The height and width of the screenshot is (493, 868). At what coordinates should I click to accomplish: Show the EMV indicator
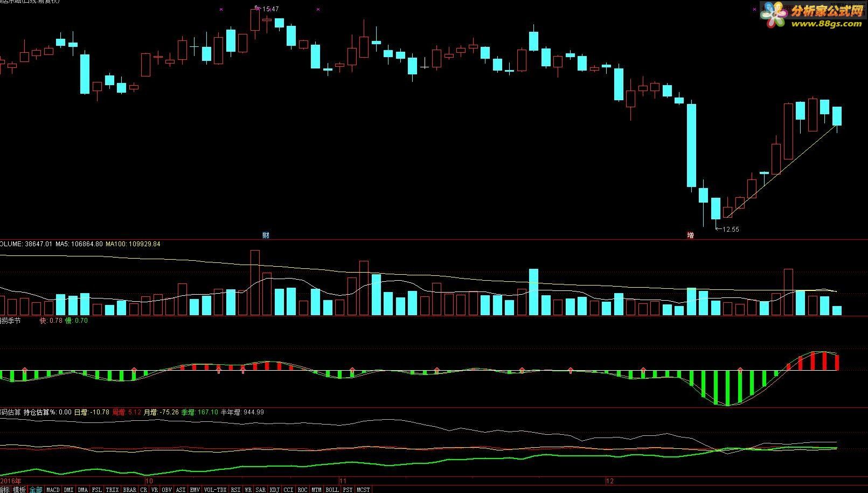pyautogui.click(x=195, y=490)
